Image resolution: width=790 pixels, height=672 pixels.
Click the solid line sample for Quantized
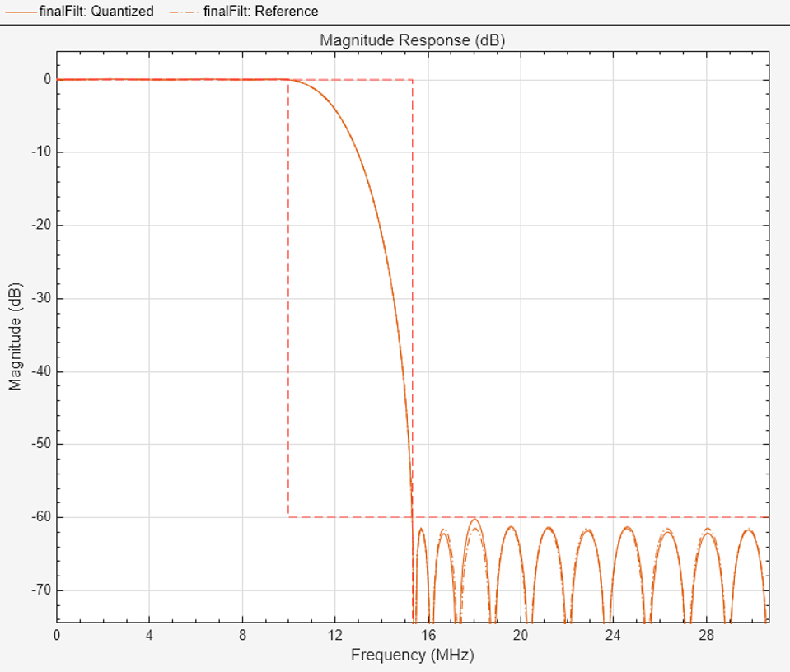[x=21, y=12]
